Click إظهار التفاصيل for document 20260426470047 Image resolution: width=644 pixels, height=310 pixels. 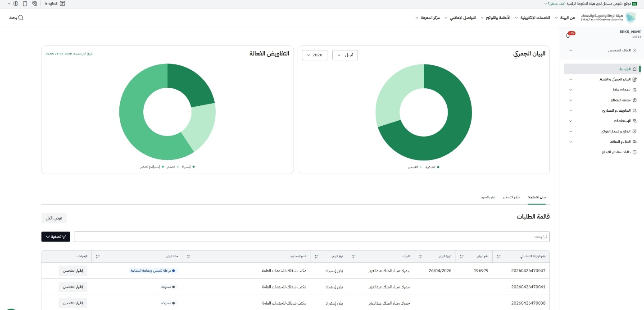(73, 271)
